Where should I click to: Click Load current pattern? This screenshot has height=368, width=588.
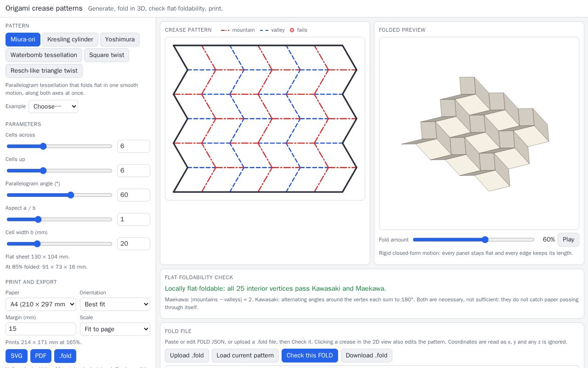point(245,356)
